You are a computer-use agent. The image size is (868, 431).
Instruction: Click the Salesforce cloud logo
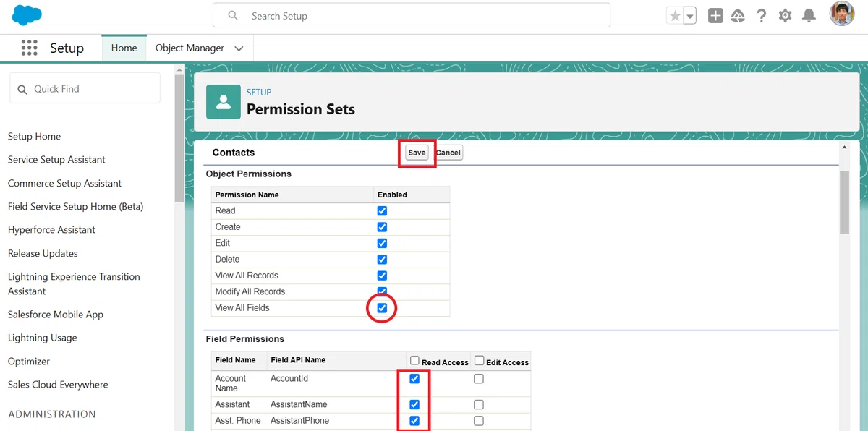click(27, 15)
